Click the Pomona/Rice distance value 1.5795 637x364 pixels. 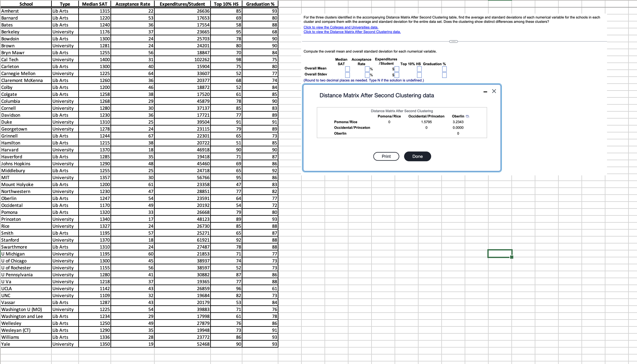(x=426, y=122)
